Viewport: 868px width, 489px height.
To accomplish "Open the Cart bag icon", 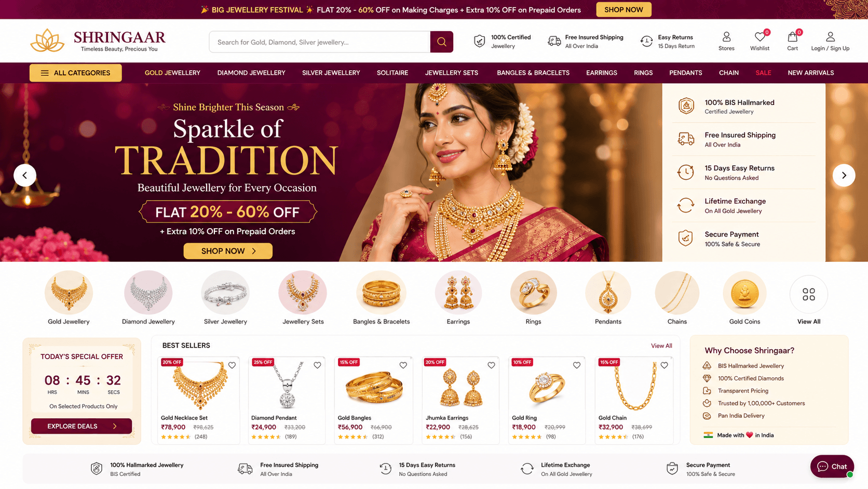I will [792, 37].
